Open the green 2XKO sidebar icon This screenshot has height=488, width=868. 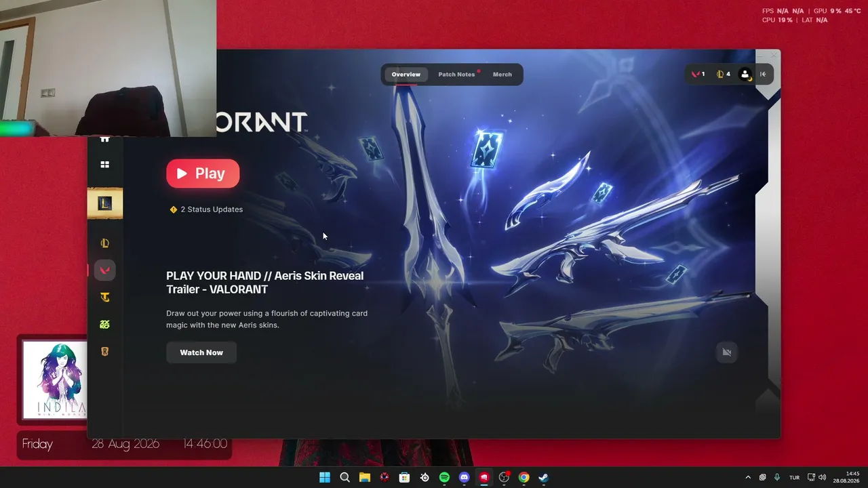tap(104, 325)
